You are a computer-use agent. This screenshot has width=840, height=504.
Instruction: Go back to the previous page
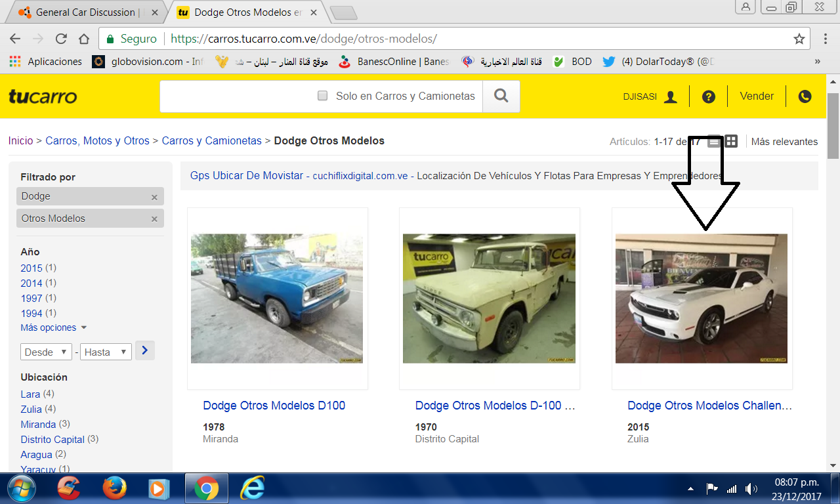15,39
